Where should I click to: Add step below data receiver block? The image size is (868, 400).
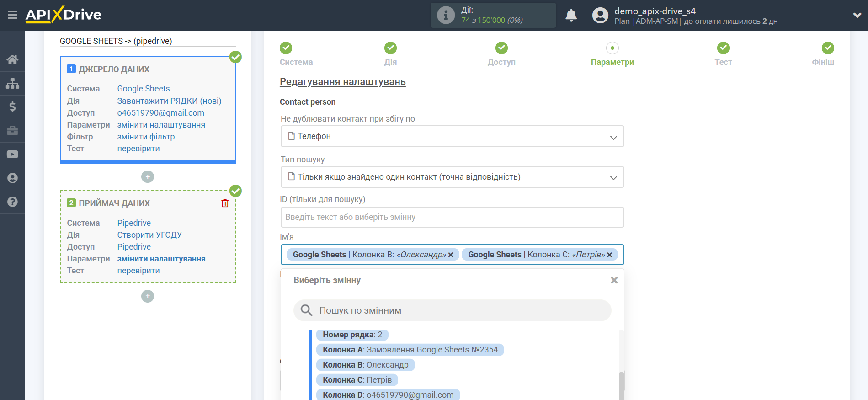(148, 296)
